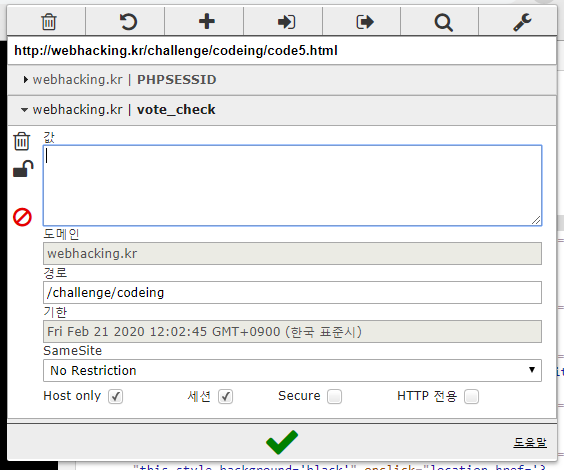The width and height of the screenshot is (564, 470).
Task: Uncheck the Host only checkbox
Action: (x=115, y=397)
